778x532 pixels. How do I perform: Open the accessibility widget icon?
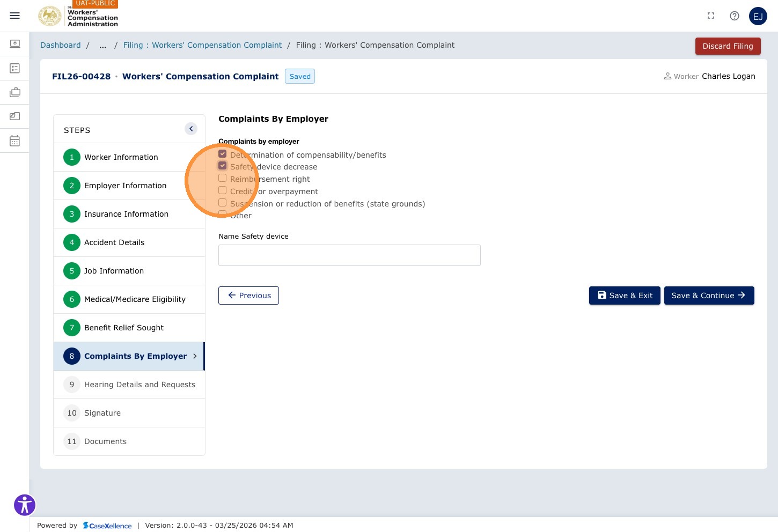25,505
